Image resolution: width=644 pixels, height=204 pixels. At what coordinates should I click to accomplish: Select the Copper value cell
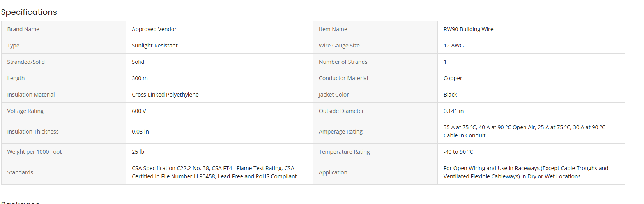pos(453,78)
